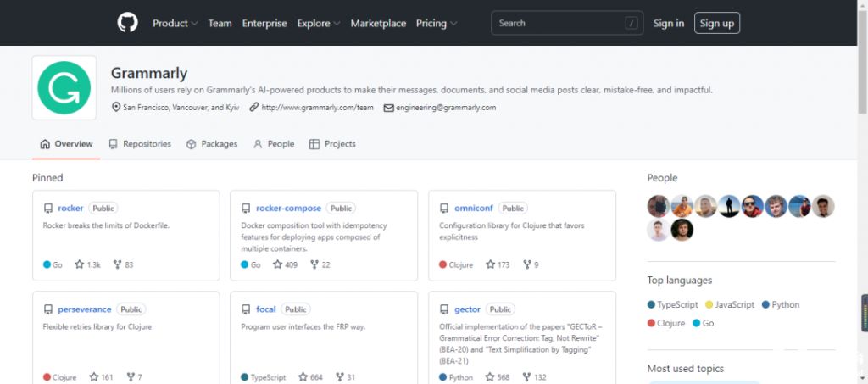Screen dimensions: 868x384
Task: Open the Team page in header
Action: [220, 23]
